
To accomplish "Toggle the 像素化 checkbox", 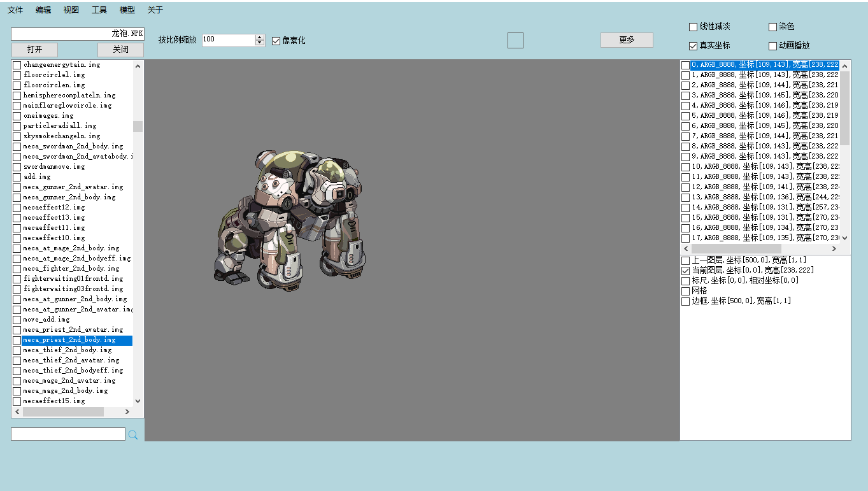I will click(x=276, y=41).
